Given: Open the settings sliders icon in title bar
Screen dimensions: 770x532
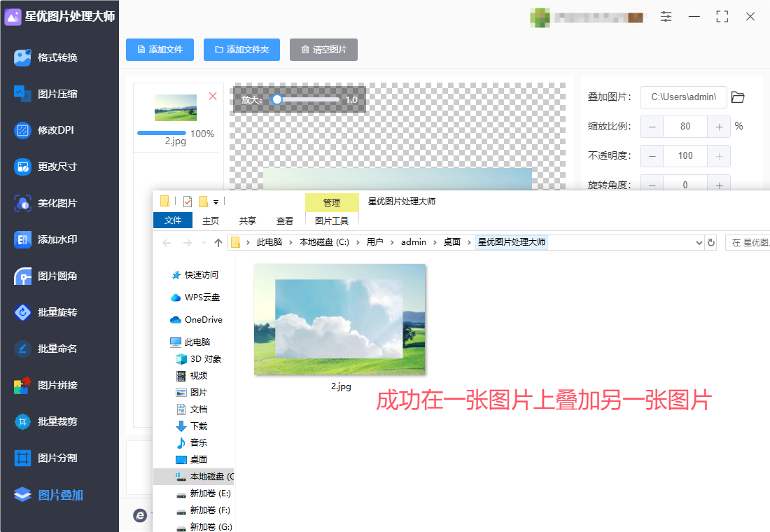Looking at the screenshot, I should (x=666, y=17).
